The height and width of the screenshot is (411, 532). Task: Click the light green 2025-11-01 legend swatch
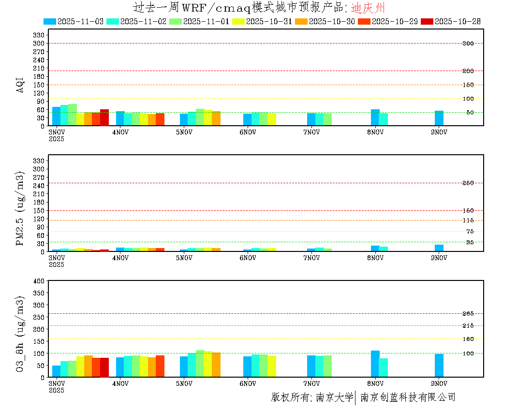(x=176, y=21)
